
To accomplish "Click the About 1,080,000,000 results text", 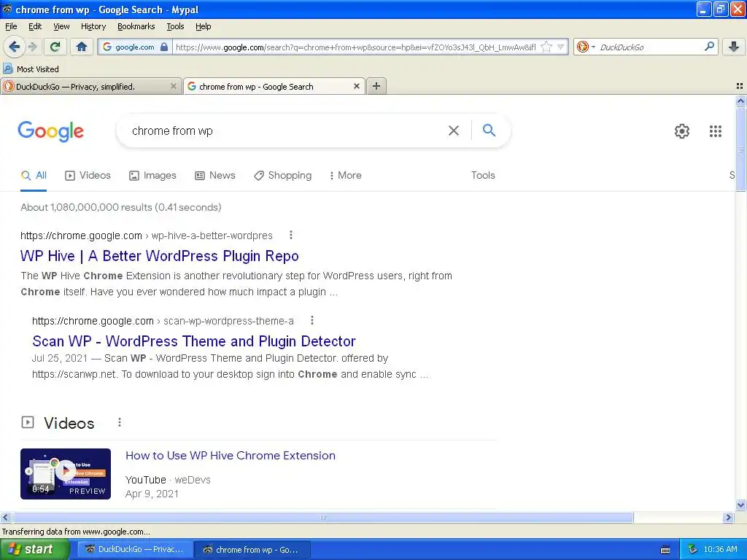I will click(121, 207).
